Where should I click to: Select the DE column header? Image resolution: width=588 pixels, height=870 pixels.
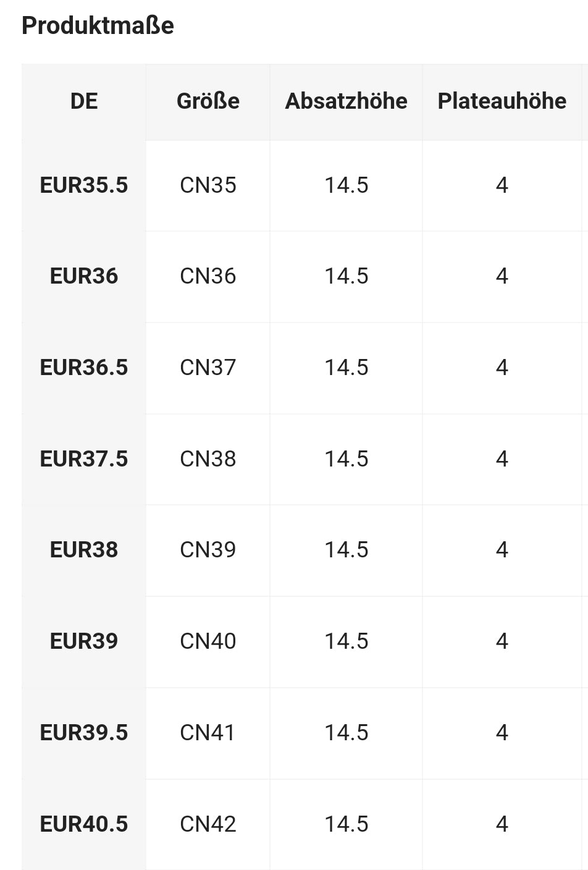coord(84,101)
